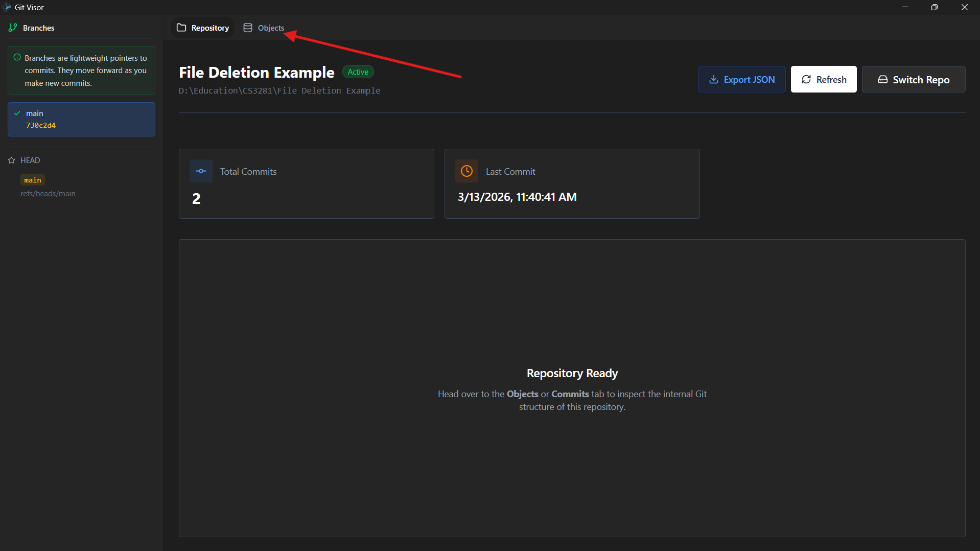The height and width of the screenshot is (551, 980).
Task: Click the Branches fork icon
Action: pyautogui.click(x=13, y=28)
